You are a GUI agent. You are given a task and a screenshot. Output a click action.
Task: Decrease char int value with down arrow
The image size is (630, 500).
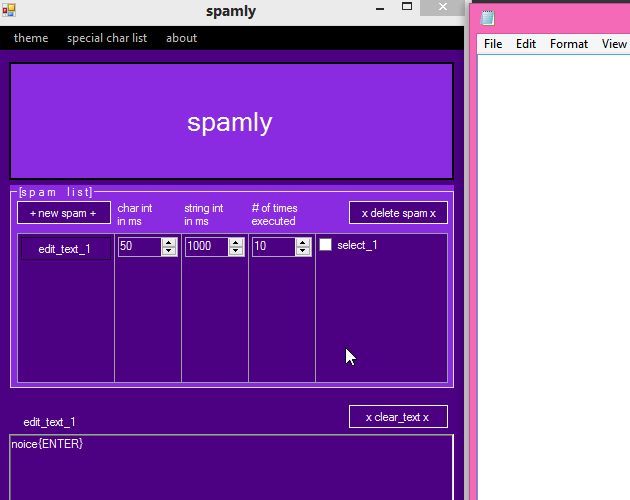pos(169,251)
